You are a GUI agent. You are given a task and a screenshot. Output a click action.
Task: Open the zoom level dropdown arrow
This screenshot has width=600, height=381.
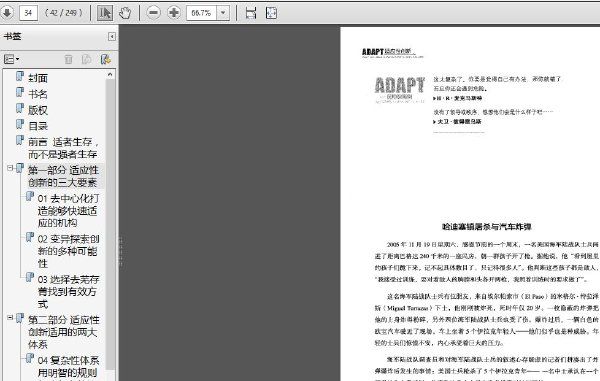click(x=223, y=13)
